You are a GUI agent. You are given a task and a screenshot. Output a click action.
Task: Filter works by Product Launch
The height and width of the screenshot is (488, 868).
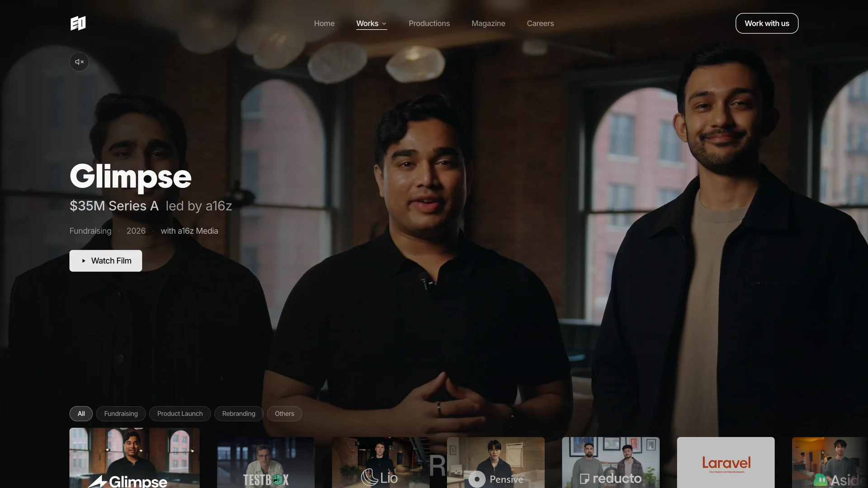[x=180, y=413]
